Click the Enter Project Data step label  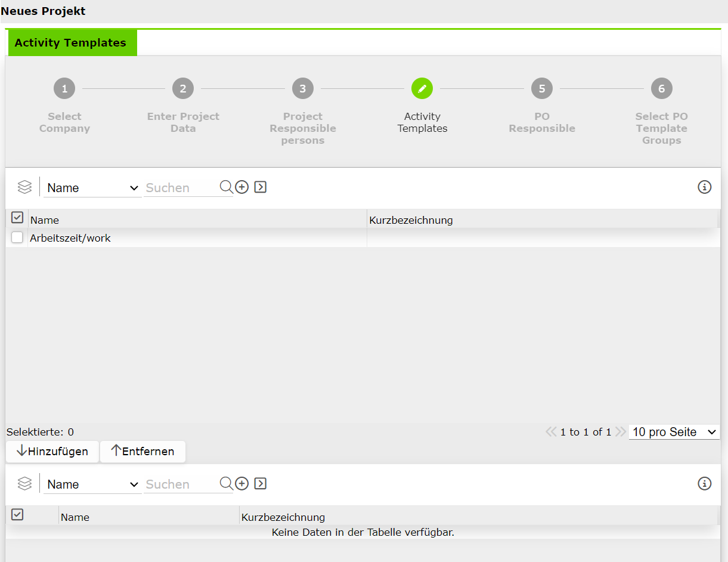tap(183, 122)
